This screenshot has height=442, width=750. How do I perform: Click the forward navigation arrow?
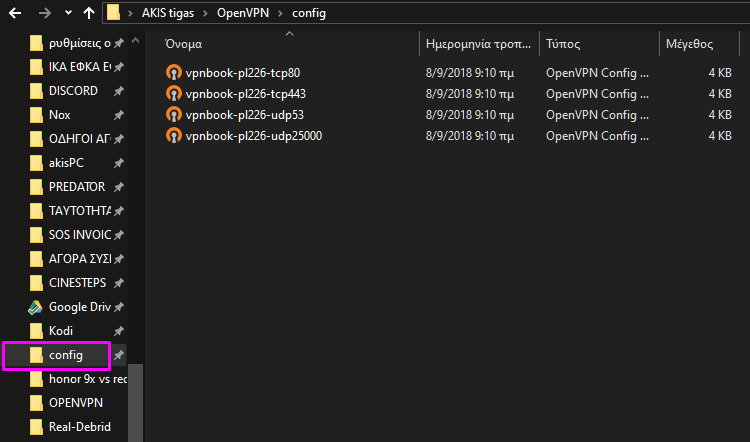[43, 14]
